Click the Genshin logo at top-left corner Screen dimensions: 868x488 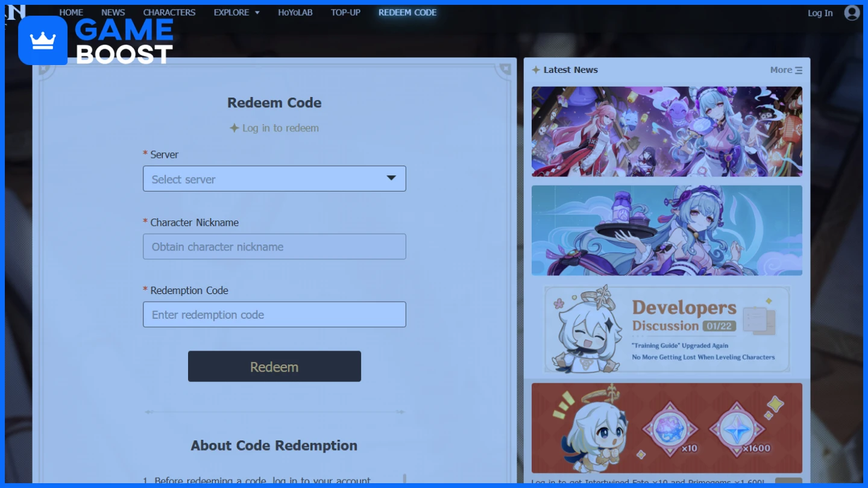[16, 12]
